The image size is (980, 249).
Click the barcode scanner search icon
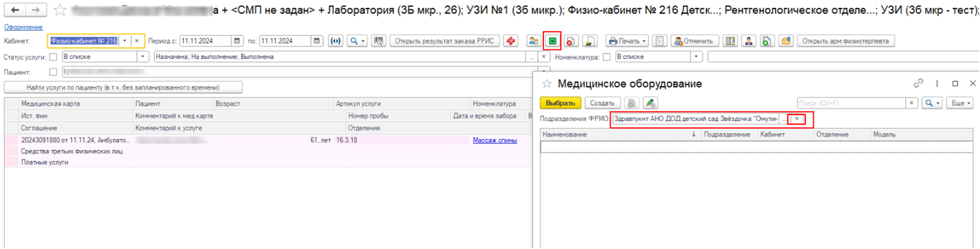point(378,41)
